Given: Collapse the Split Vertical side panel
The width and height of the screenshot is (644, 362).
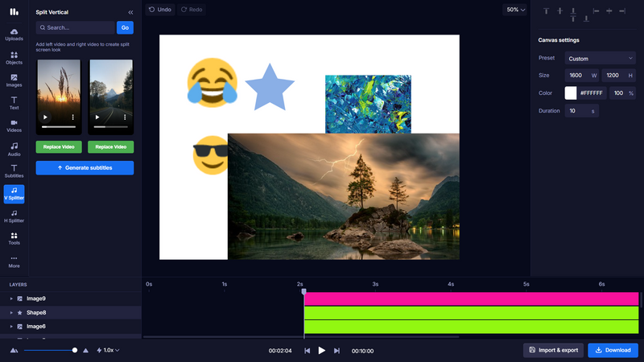Looking at the screenshot, I should tap(131, 13).
